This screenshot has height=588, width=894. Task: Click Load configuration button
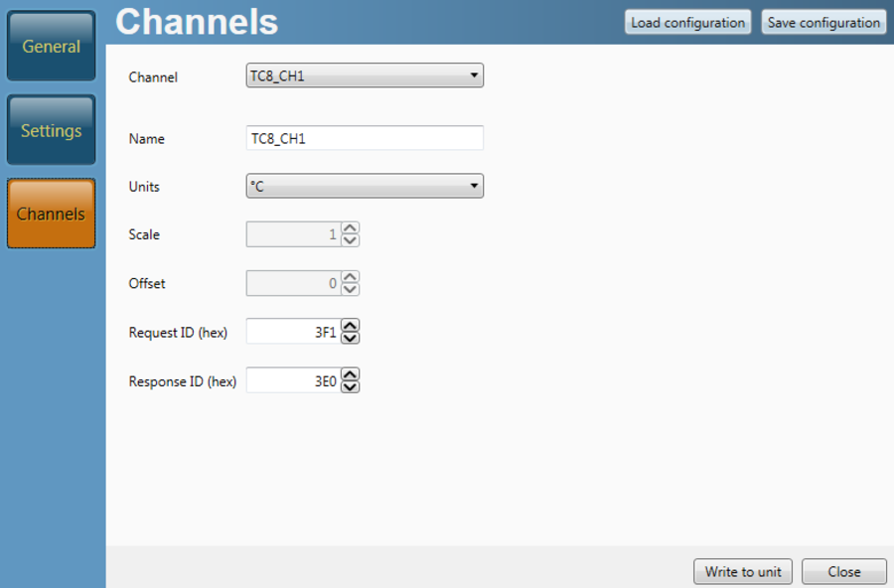(687, 22)
